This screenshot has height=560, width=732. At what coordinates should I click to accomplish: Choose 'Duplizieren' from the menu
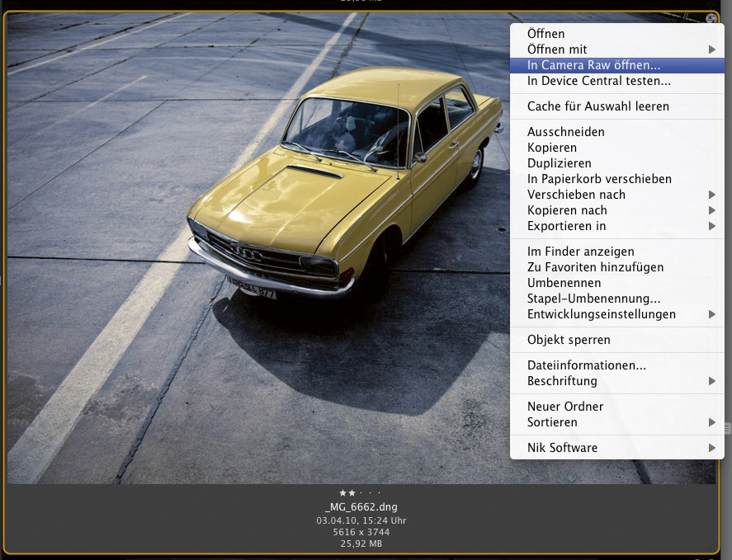559,163
